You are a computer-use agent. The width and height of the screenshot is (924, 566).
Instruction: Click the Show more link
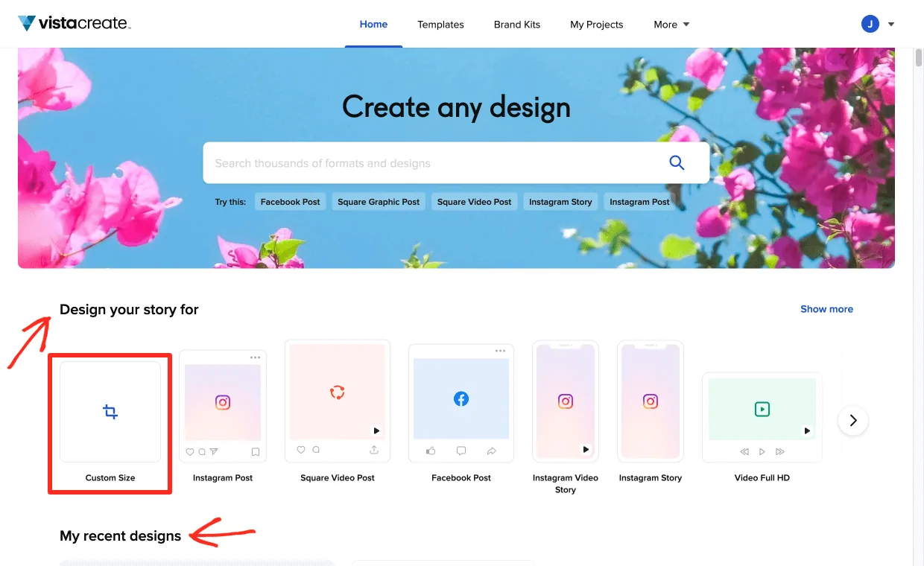[x=826, y=308]
